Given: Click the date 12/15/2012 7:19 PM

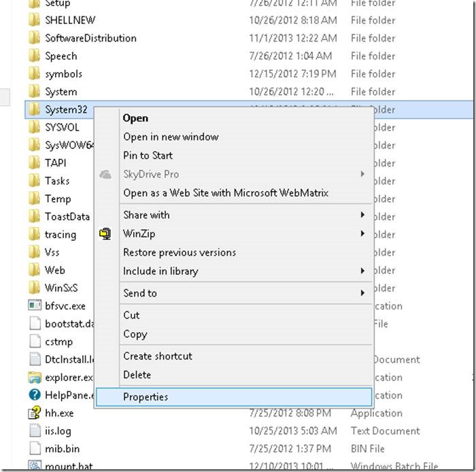Looking at the screenshot, I should coord(292,74).
